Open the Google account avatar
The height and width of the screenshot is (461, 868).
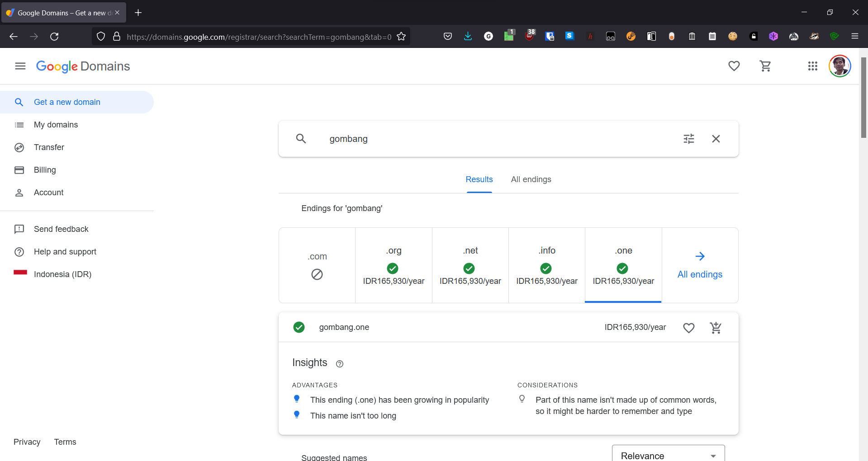coord(840,66)
